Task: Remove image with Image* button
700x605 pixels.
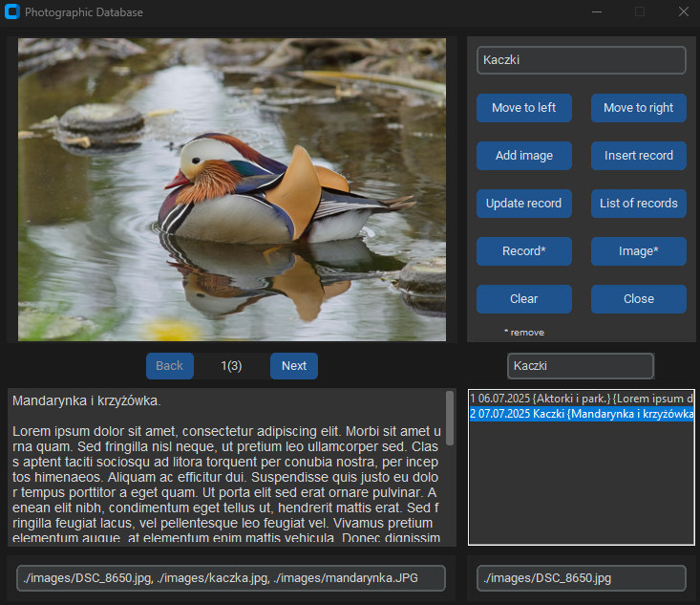Action: [x=638, y=251]
